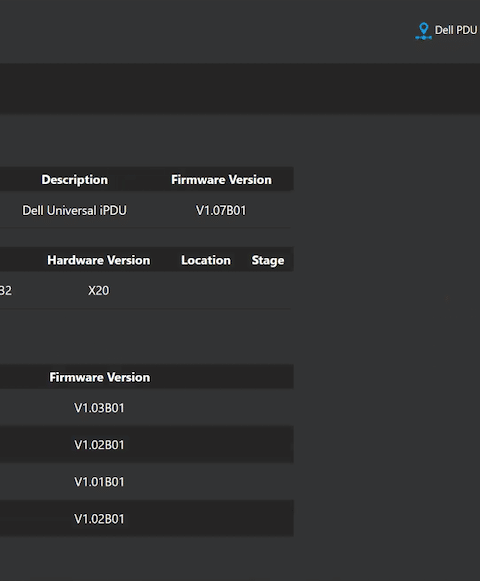Click the Dell PDU network location icon
Screen dimensions: 480x581
pos(423,31)
